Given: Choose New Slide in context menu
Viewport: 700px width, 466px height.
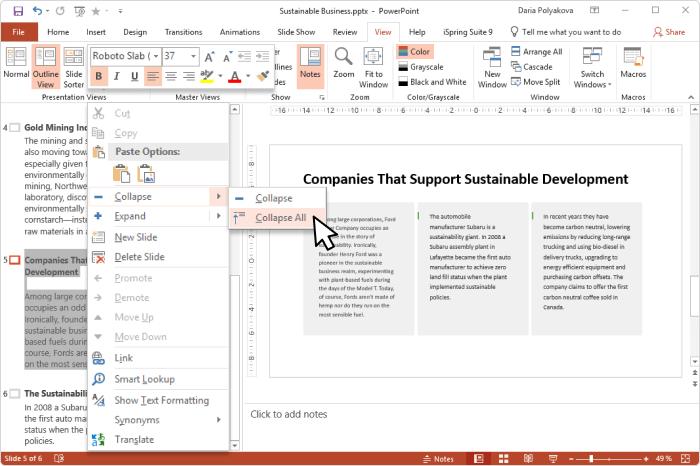Looking at the screenshot, I should [x=158, y=237].
